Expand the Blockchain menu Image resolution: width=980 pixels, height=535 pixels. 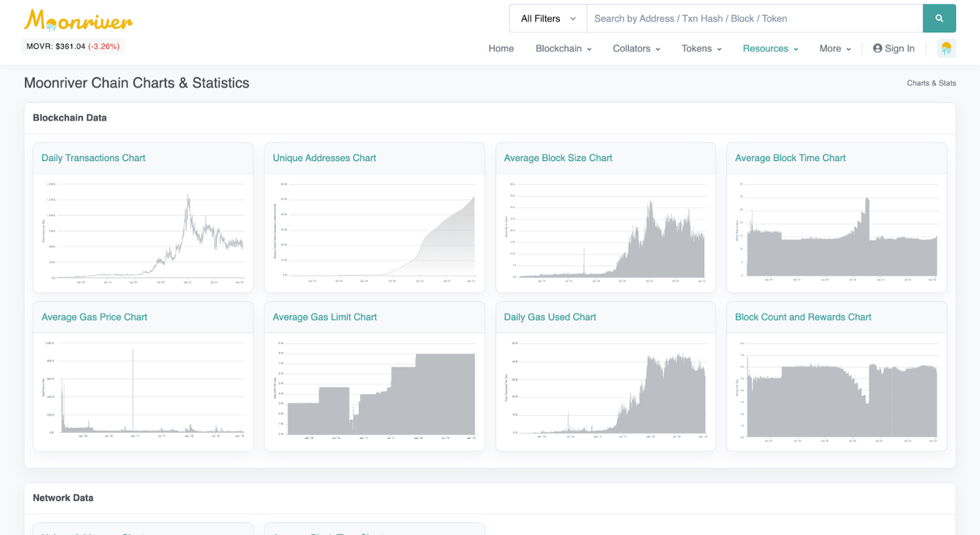pos(563,48)
